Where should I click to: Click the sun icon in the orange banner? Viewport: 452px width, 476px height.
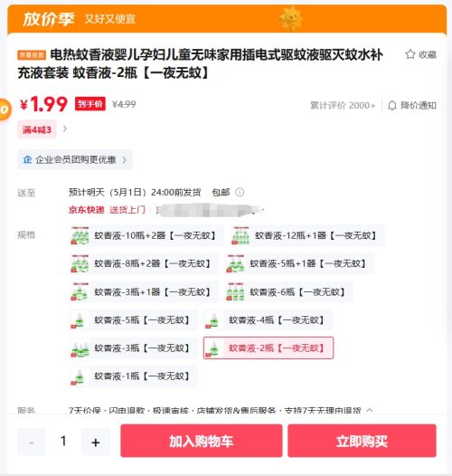point(291,18)
